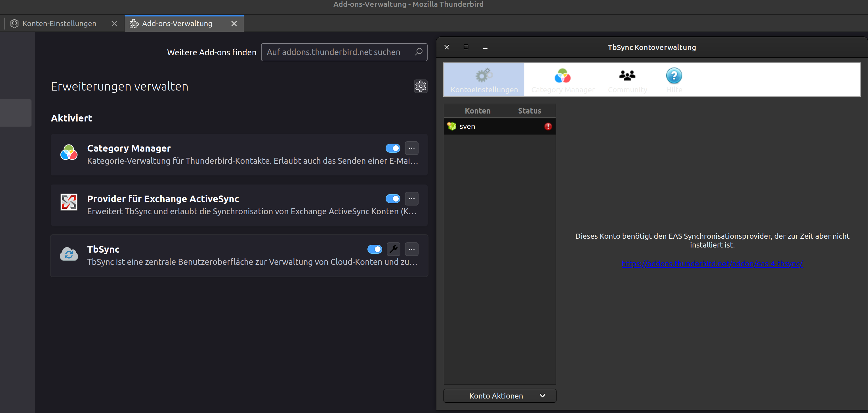Open the eas-4-tbsync addon link

tap(712, 263)
